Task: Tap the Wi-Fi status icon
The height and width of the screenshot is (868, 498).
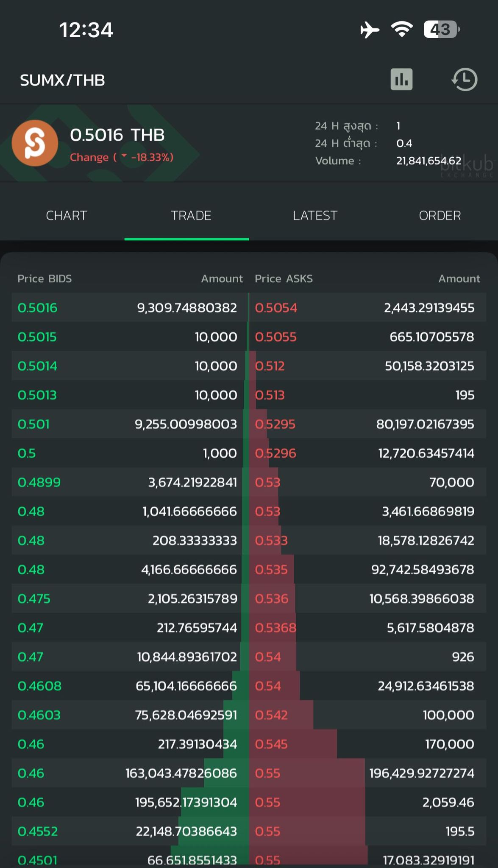Action: [402, 29]
